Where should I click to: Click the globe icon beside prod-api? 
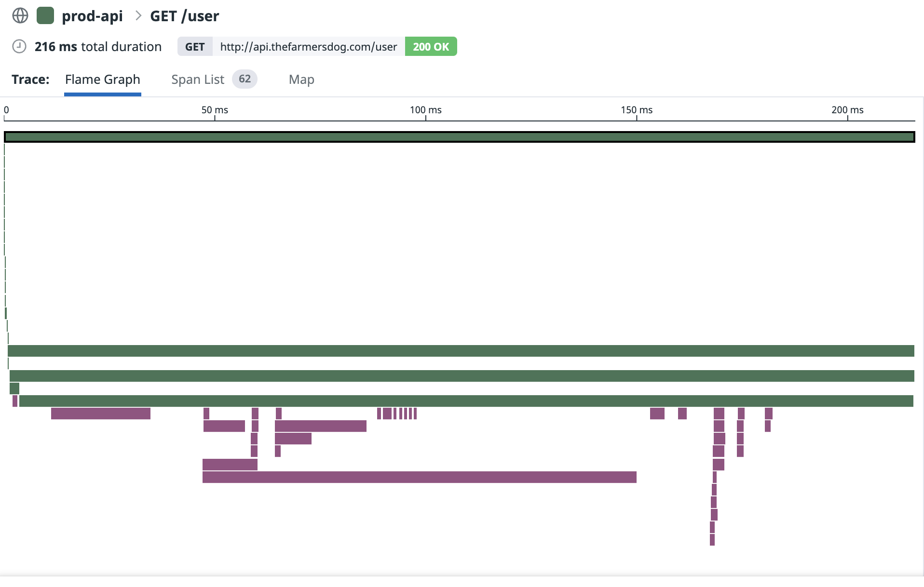pos(20,16)
